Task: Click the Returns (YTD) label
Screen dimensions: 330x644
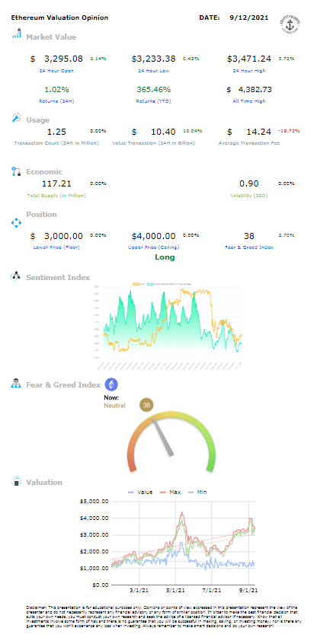Action: click(x=153, y=101)
